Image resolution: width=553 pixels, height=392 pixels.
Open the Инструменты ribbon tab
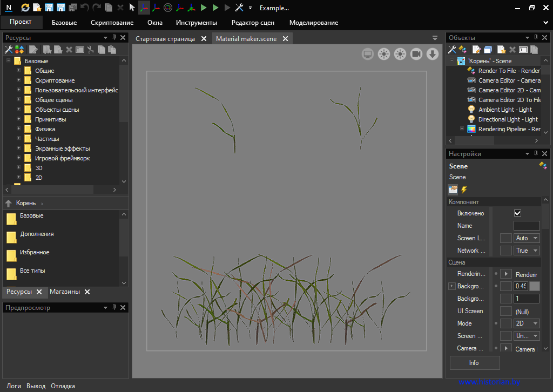pos(197,23)
